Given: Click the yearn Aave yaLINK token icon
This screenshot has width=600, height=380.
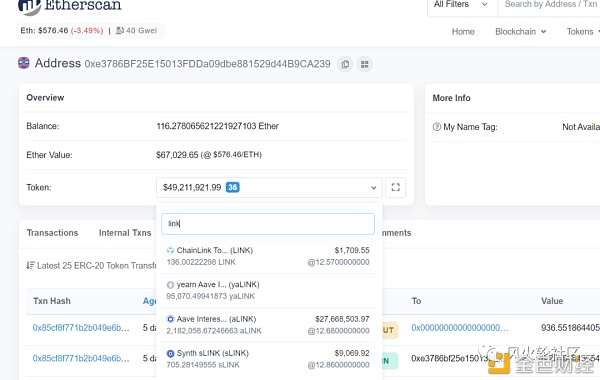Looking at the screenshot, I should click(170, 285).
